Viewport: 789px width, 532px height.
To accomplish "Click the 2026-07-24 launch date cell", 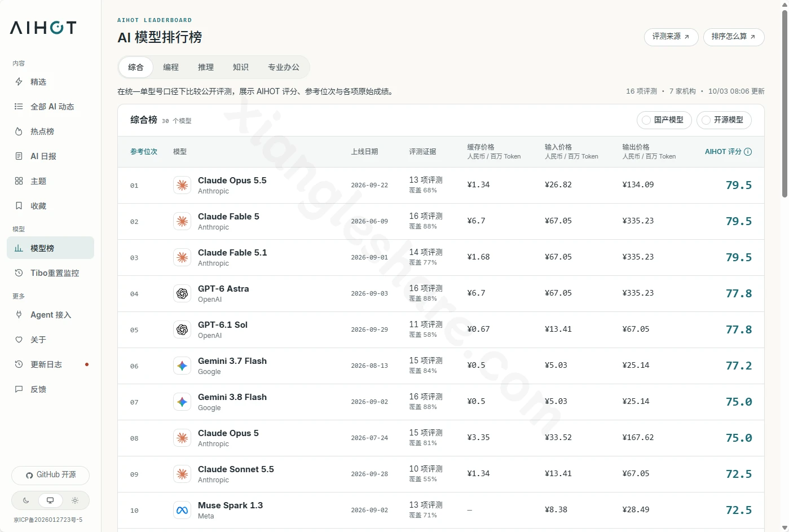I will [x=369, y=438].
